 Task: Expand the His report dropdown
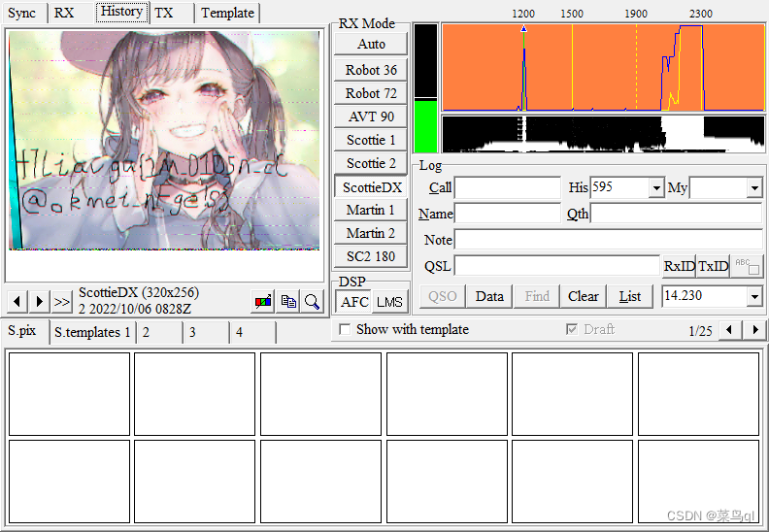click(656, 187)
